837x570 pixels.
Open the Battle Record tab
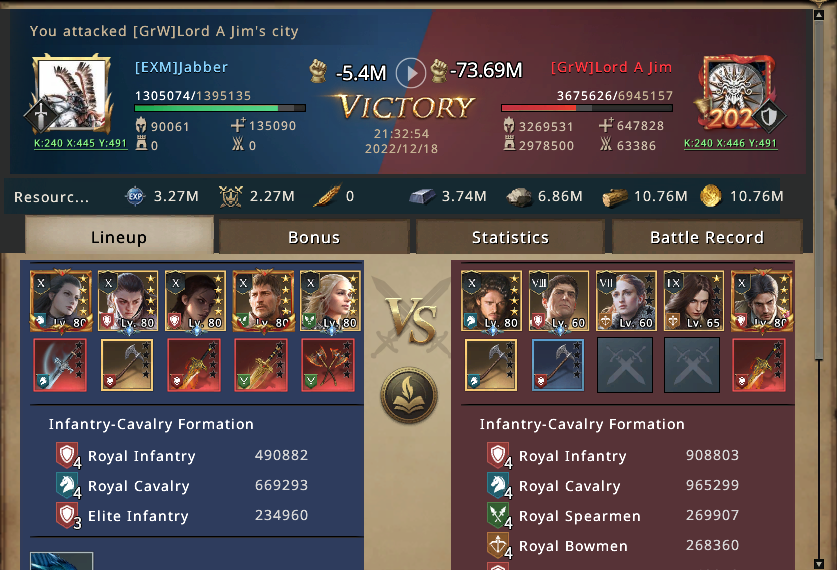click(707, 237)
